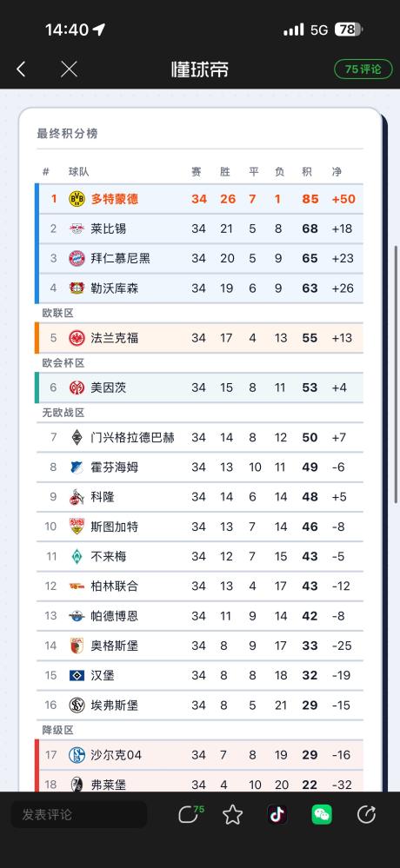Viewport: 400px width, 868px height.
Task: Tap the 最终积分榜 table title
Action: pyautogui.click(x=67, y=134)
